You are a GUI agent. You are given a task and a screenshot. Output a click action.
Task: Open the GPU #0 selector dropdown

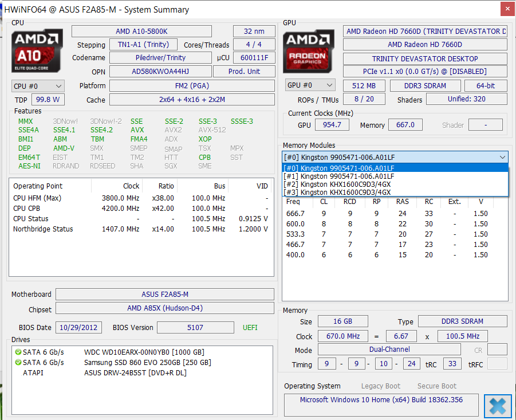310,85
